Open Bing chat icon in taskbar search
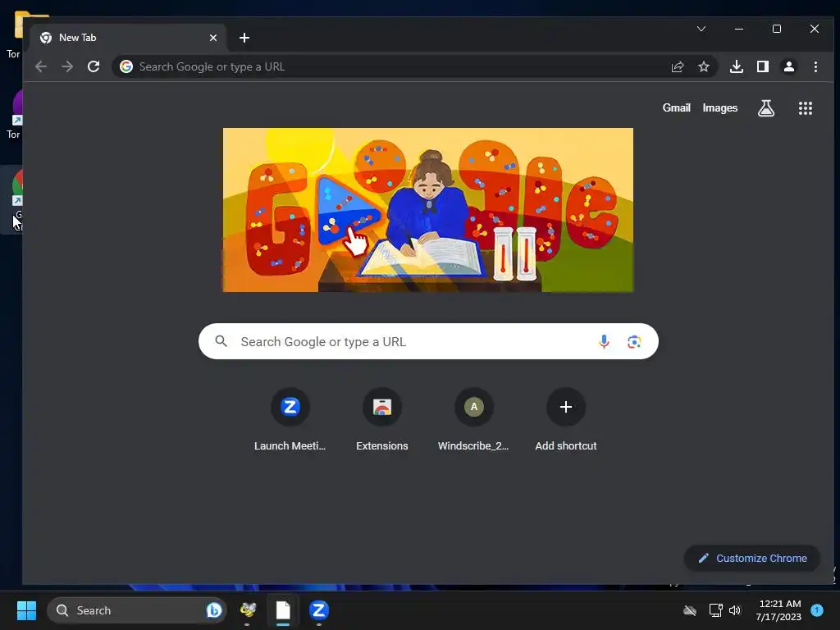Viewport: 840px width, 630px height. 214,610
